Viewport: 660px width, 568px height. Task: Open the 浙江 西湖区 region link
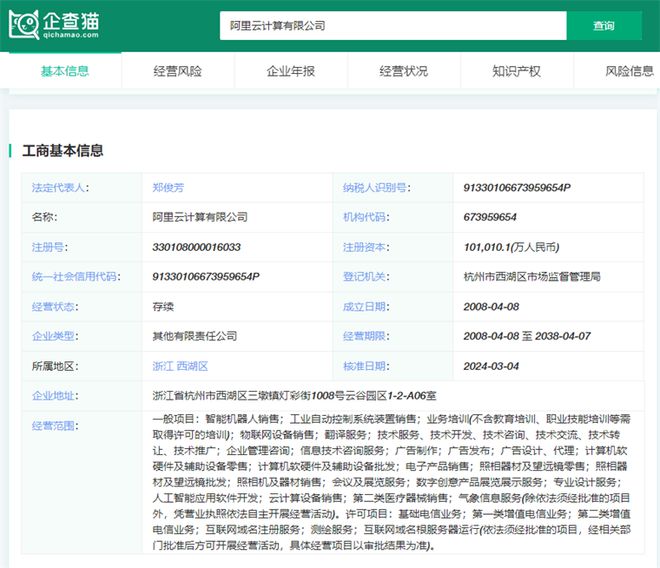pos(180,366)
